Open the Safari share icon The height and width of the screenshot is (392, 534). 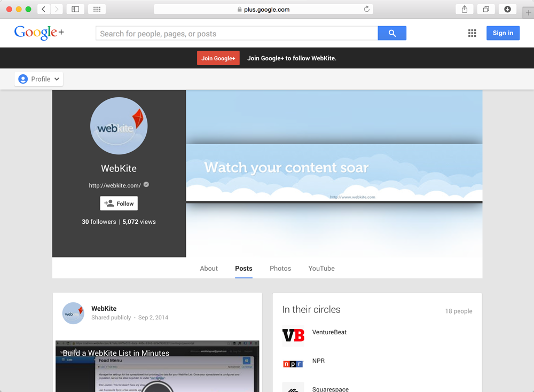tap(465, 9)
